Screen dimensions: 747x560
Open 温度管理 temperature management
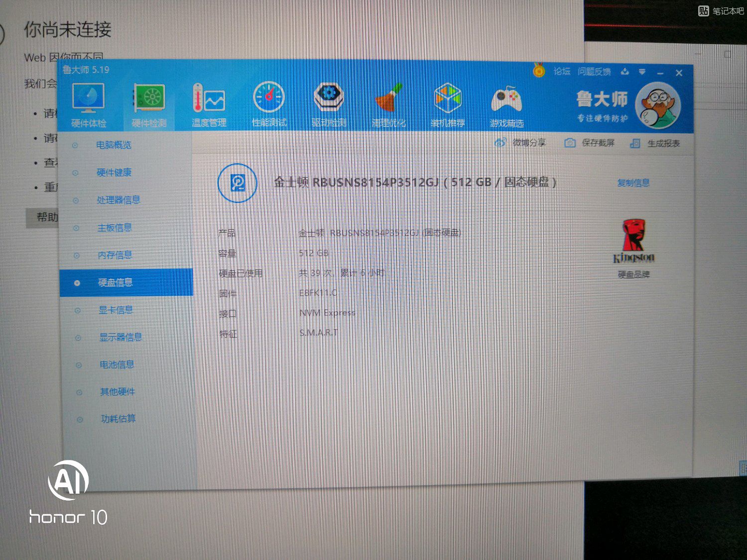click(209, 106)
